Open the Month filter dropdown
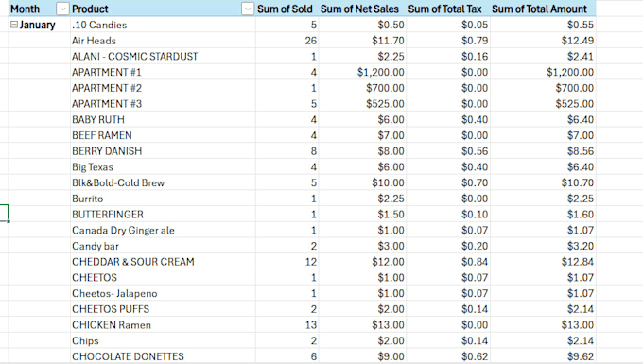 click(x=62, y=9)
